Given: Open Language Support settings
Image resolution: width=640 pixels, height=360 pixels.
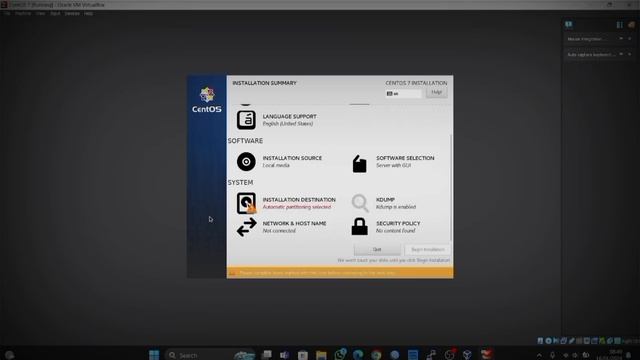Looking at the screenshot, I should point(277,120).
